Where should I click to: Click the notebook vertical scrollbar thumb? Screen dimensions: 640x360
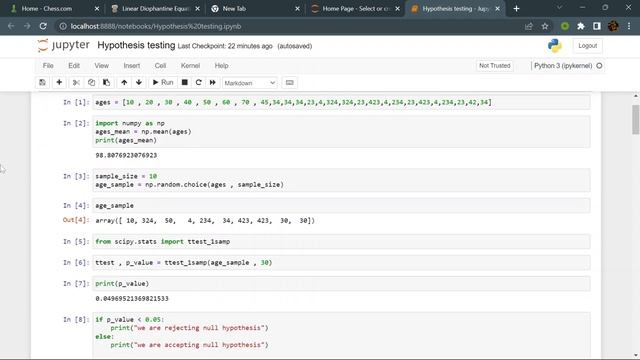(x=636, y=120)
